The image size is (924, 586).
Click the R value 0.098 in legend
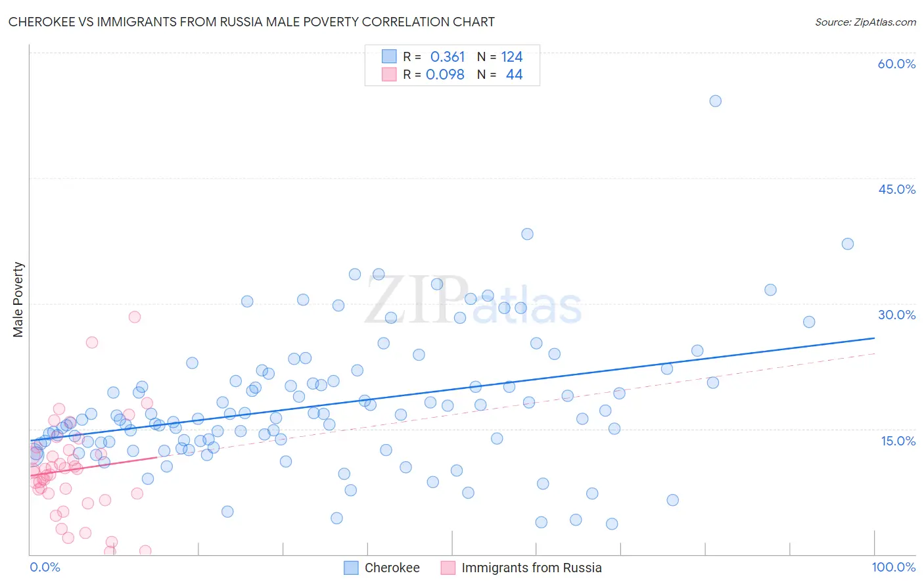pyautogui.click(x=445, y=74)
